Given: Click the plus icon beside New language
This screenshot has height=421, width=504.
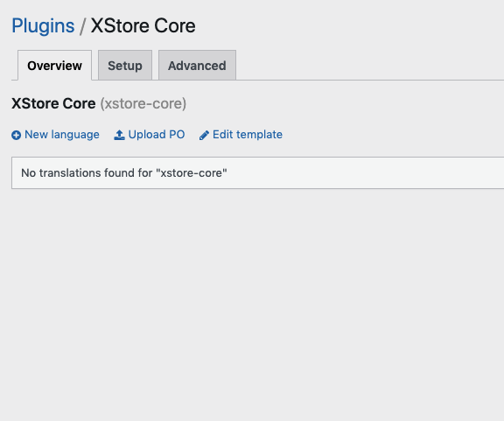Looking at the screenshot, I should tap(17, 135).
